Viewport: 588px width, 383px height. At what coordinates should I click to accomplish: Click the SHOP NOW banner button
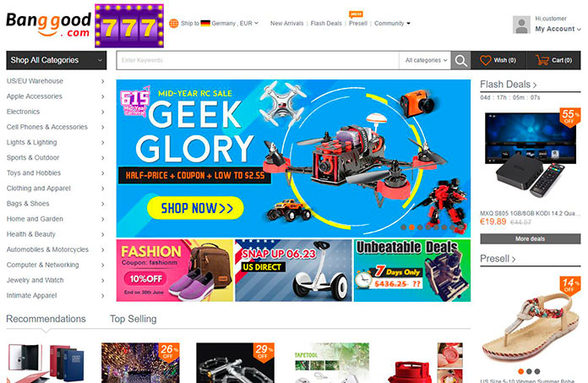tap(195, 208)
